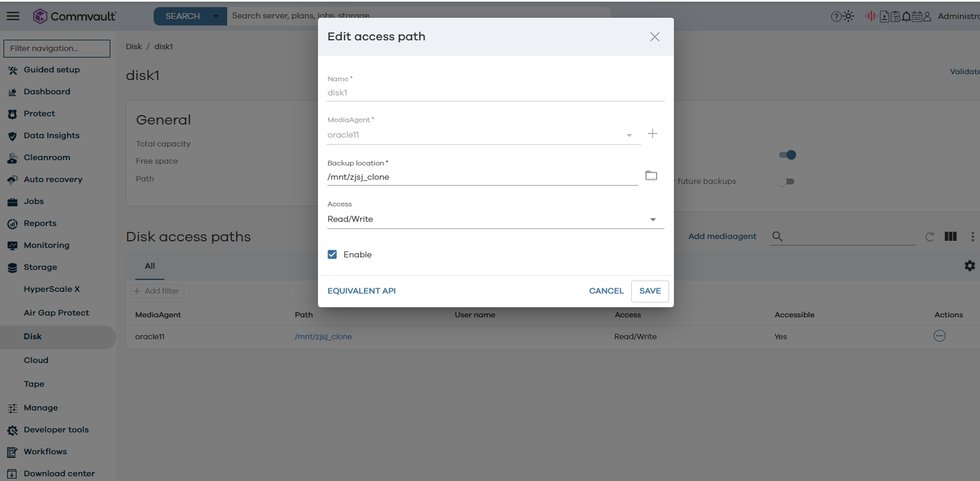Click the settings gear icon above the table
980x481 pixels.
(x=969, y=266)
